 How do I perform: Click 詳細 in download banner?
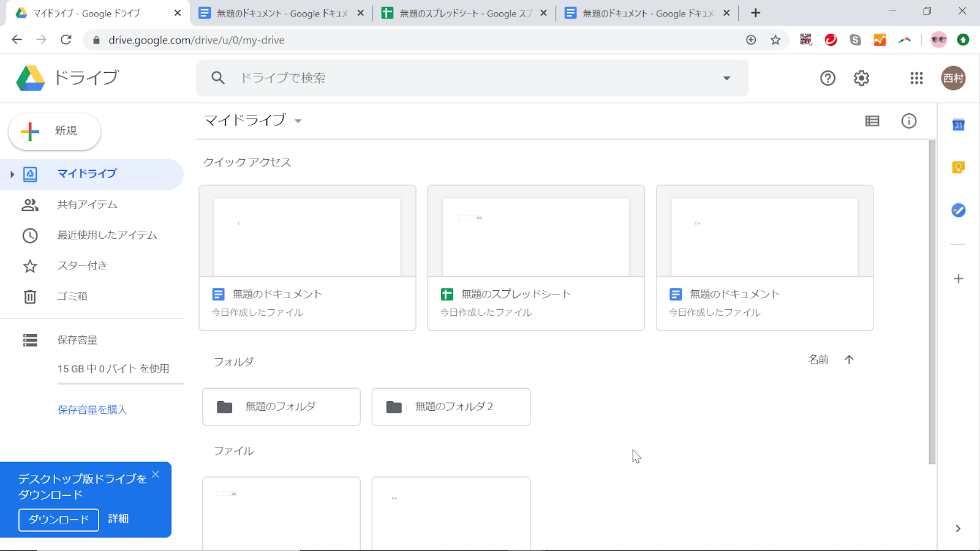click(x=118, y=519)
